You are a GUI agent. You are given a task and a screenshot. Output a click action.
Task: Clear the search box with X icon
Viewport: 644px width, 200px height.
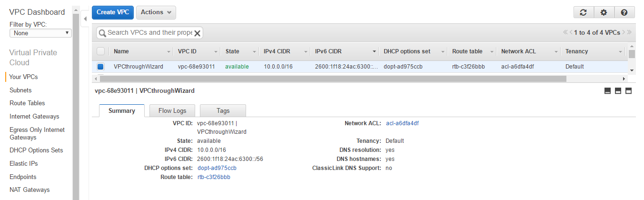[x=197, y=33]
